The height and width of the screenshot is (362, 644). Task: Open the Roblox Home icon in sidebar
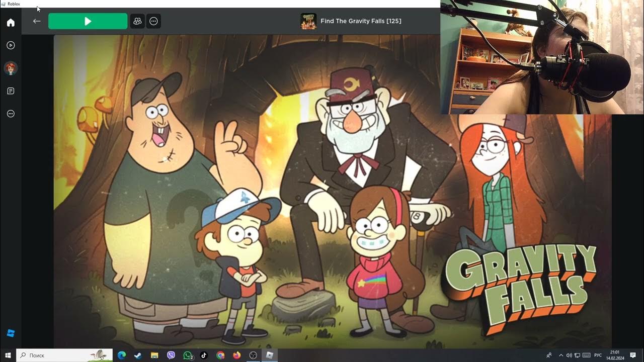point(11,23)
